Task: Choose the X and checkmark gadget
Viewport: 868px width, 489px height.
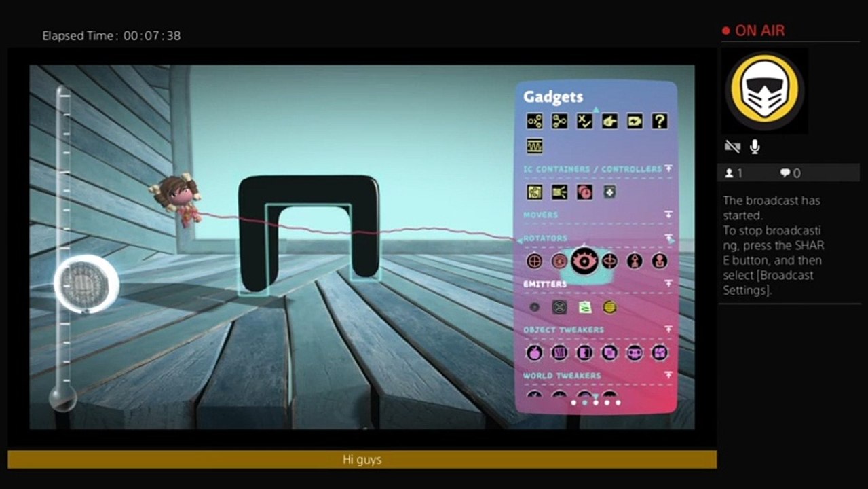Action: pos(584,122)
